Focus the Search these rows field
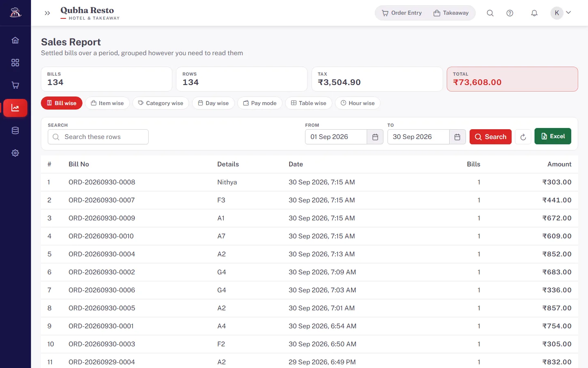The height and width of the screenshot is (368, 588). pos(98,137)
